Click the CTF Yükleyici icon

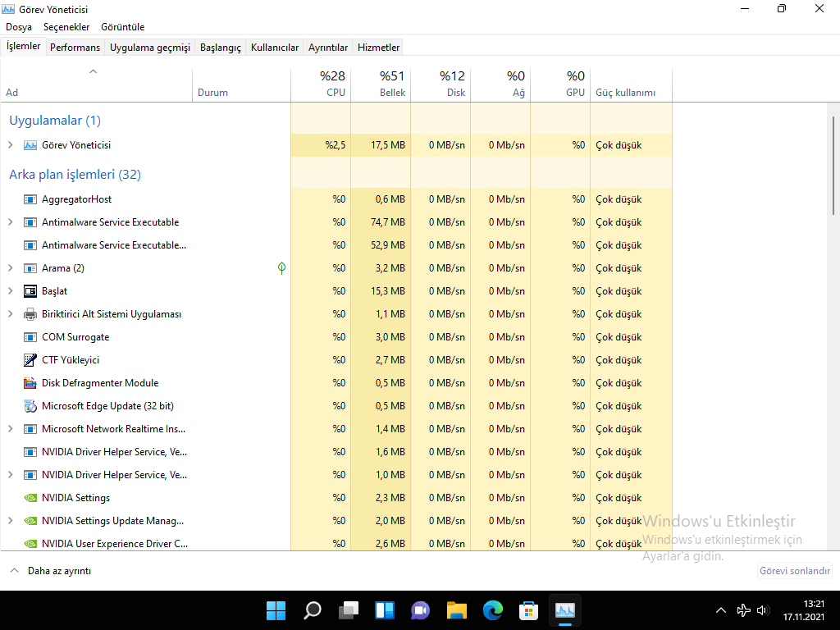pos(30,360)
